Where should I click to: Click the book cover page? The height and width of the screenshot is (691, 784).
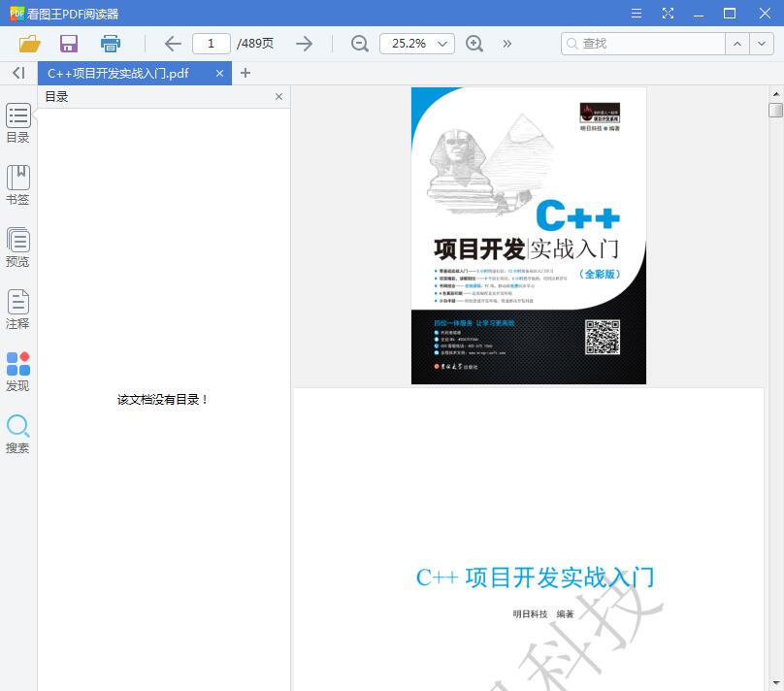(529, 236)
